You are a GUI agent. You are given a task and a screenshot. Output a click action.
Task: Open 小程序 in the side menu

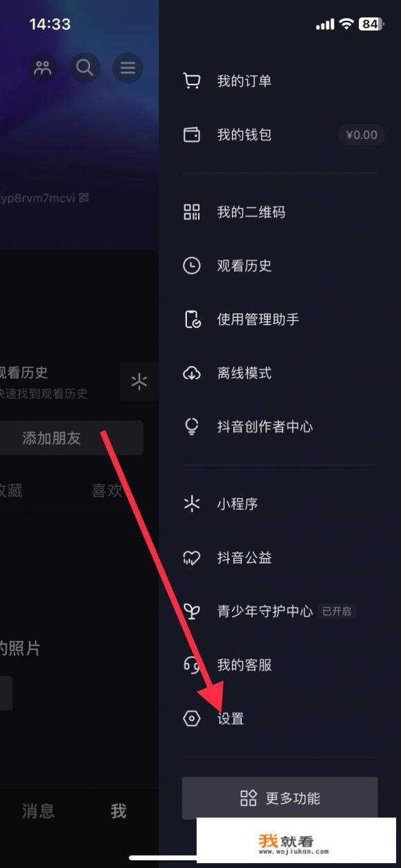pyautogui.click(x=280, y=504)
